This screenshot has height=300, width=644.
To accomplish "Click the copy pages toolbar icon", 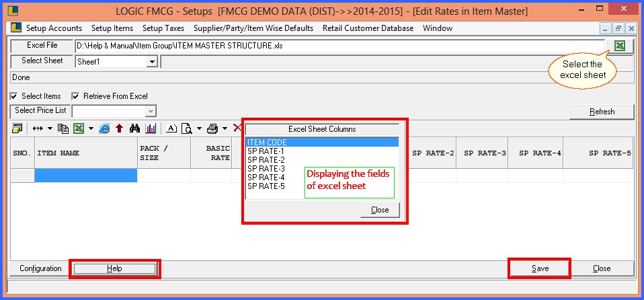I will pyautogui.click(x=63, y=128).
